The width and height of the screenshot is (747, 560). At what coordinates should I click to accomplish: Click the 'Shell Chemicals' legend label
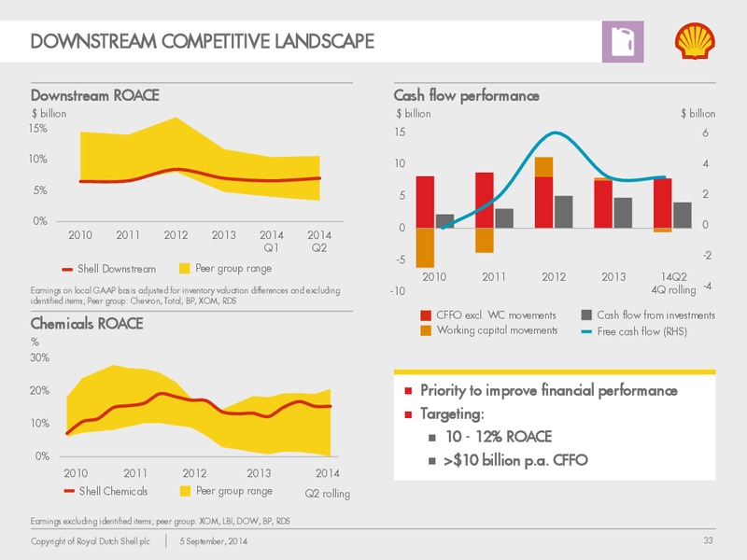tap(113, 491)
